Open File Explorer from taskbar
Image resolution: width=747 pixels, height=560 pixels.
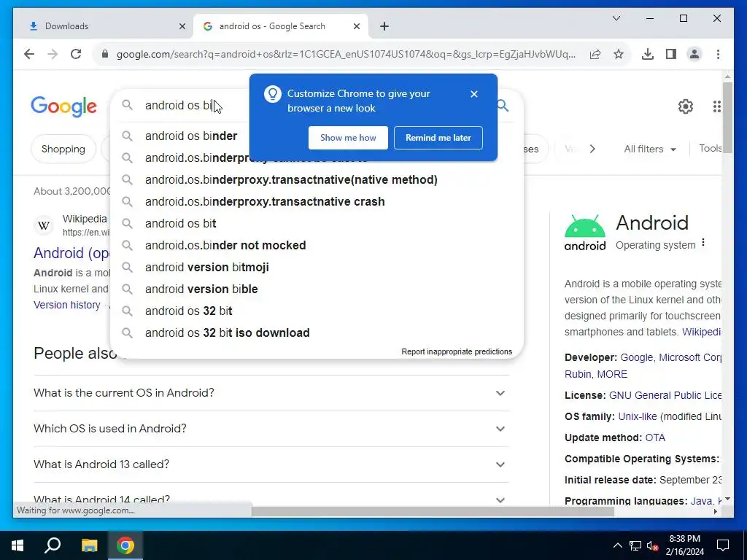89,545
